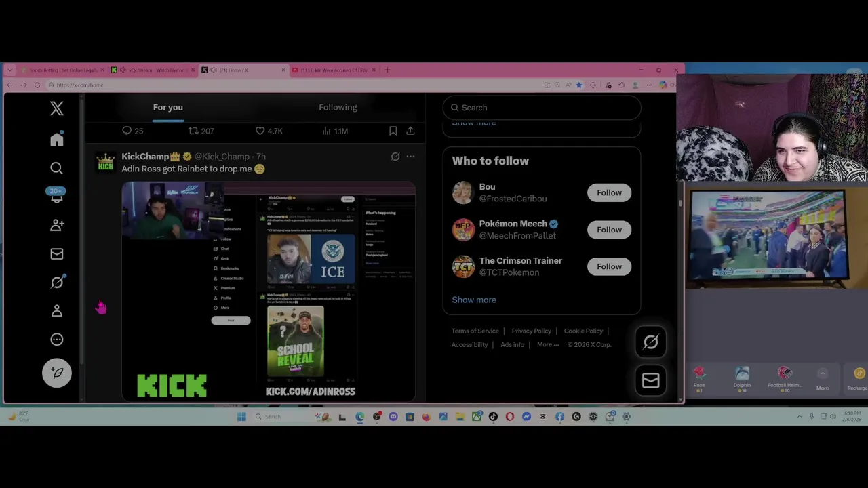Switch to the xQc Stream Kick tab
This screenshot has width=868, height=488.
point(153,70)
